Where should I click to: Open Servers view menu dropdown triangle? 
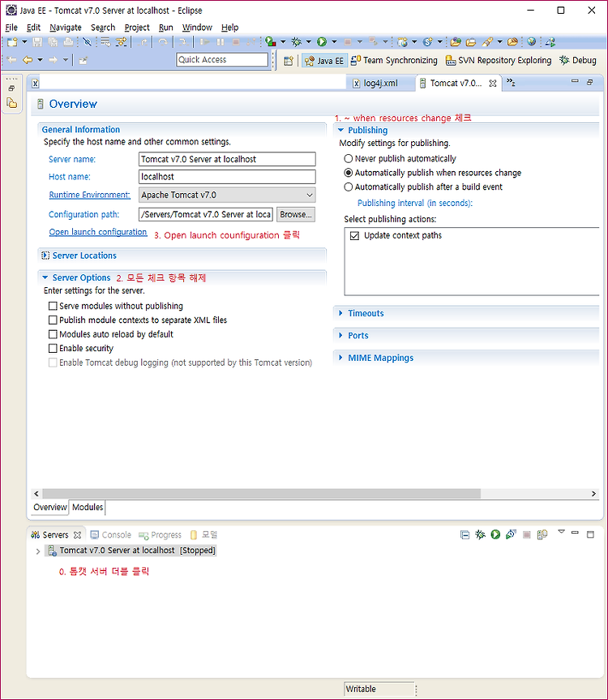click(x=562, y=532)
